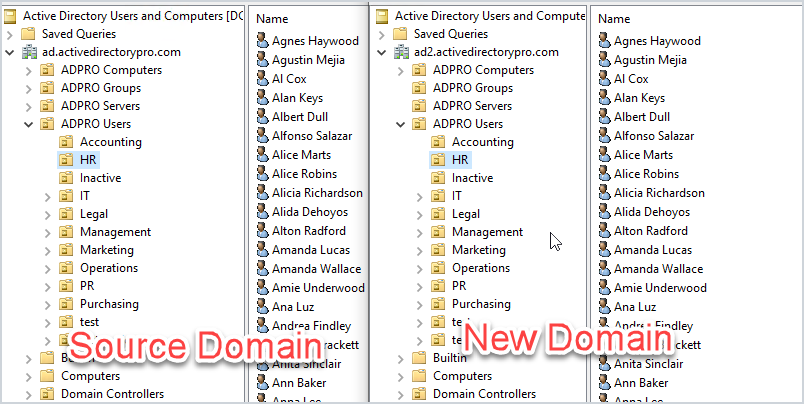
Task: Select Marketing OU label in source domain tree
Action: 107,250
